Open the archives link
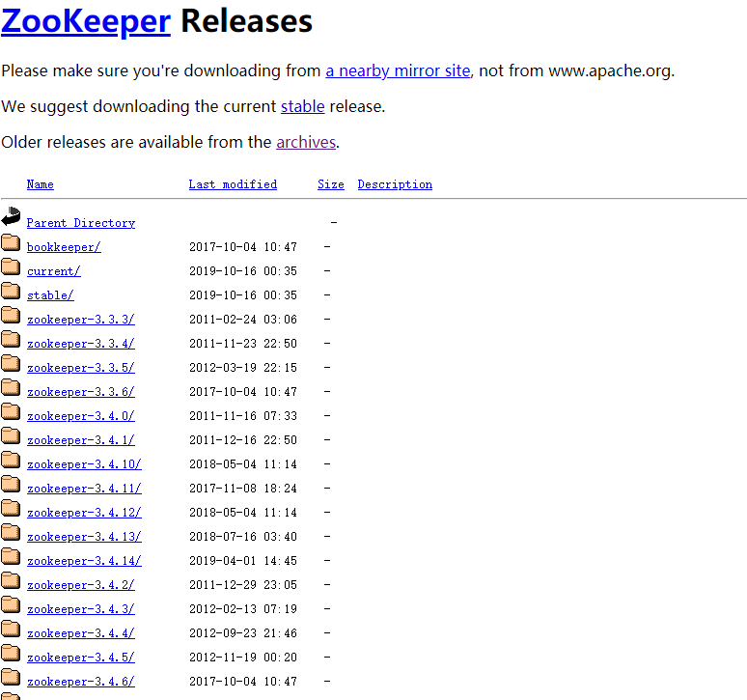747x700 pixels. tap(306, 142)
